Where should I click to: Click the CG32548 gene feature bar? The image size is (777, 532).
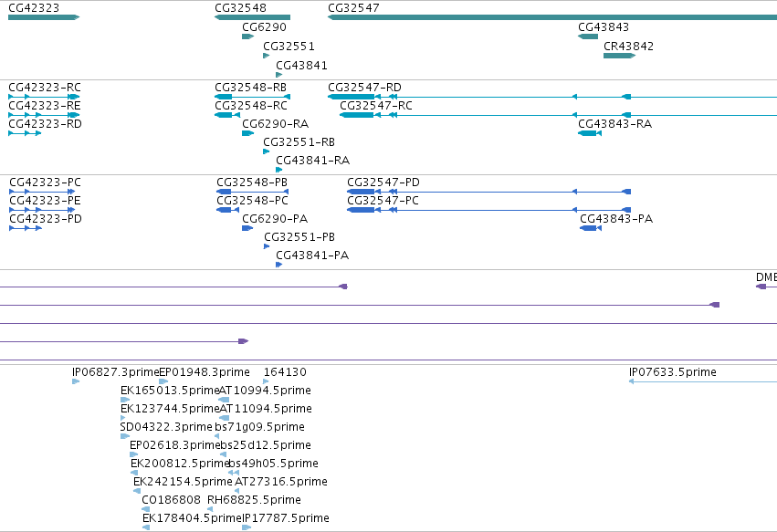pos(252,17)
